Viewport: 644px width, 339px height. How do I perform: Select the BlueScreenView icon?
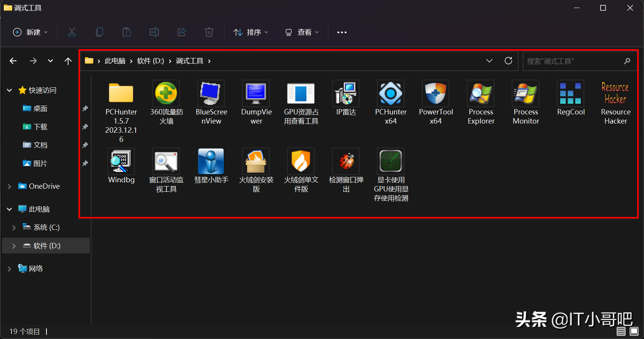211,94
